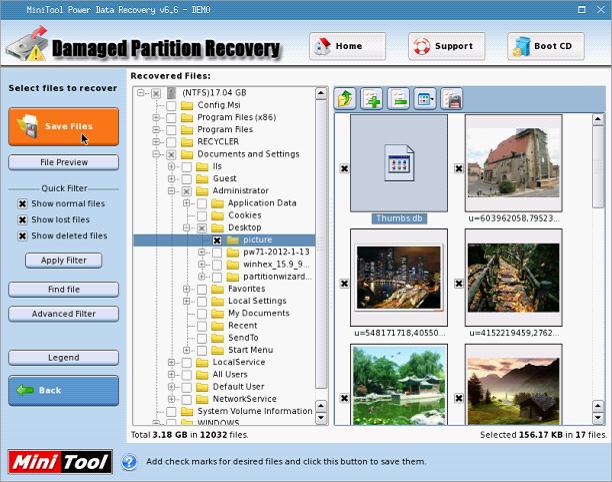The width and height of the screenshot is (612, 482).
Task: Click the Config.Msi folder icon
Action: click(187, 105)
